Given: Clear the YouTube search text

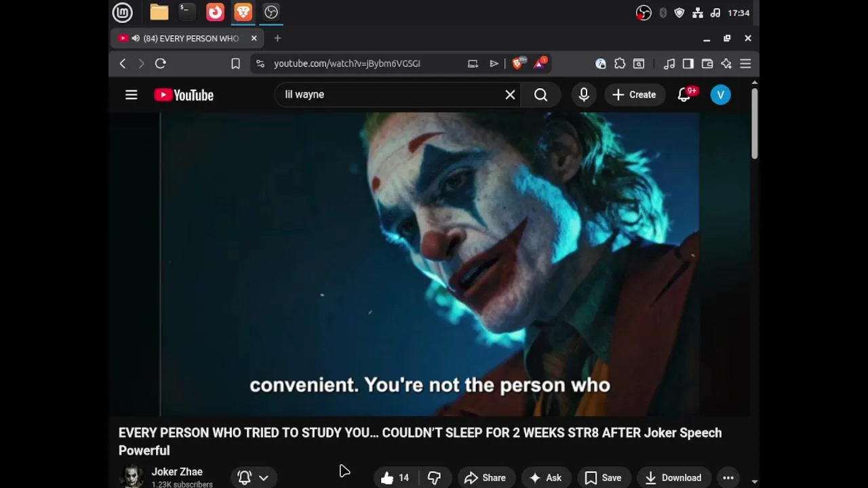Looking at the screenshot, I should [510, 95].
